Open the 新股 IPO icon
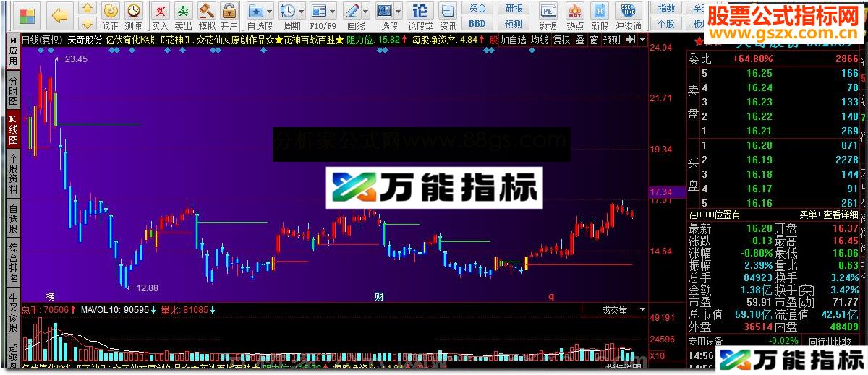This screenshot has height=375, width=868. (x=600, y=16)
